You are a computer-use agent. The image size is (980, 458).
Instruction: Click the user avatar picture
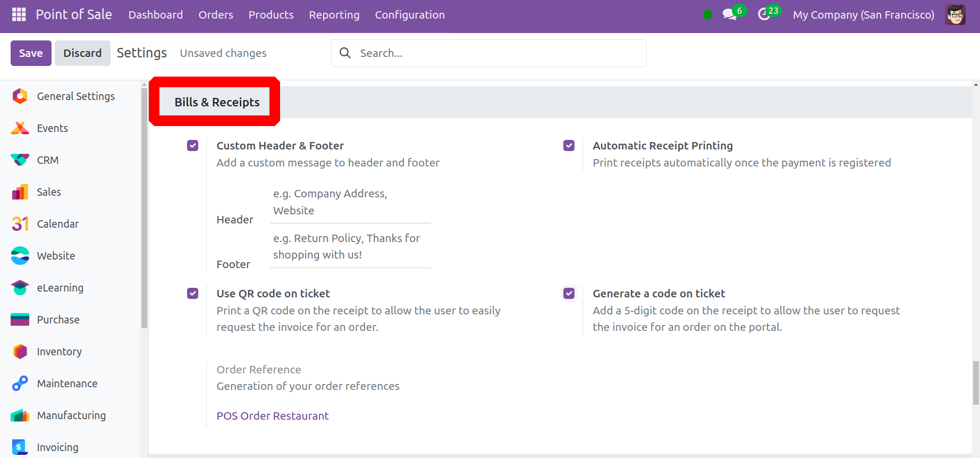[955, 14]
